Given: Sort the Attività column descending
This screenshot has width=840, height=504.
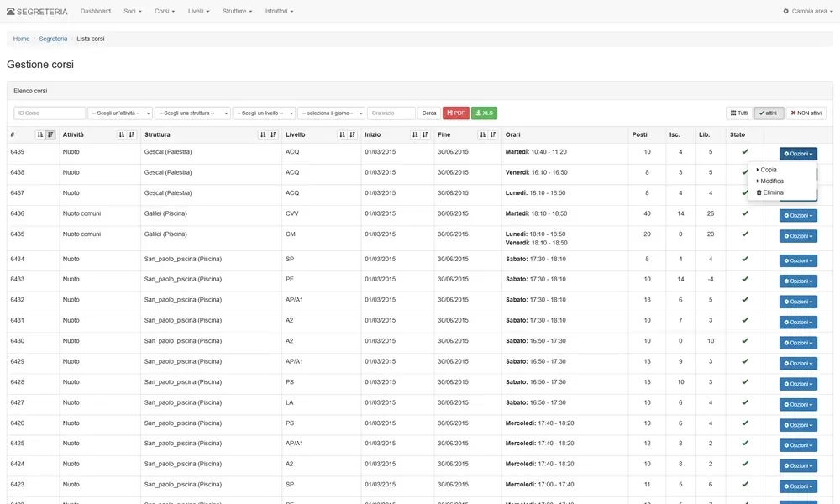Looking at the screenshot, I should pyautogui.click(x=132, y=135).
